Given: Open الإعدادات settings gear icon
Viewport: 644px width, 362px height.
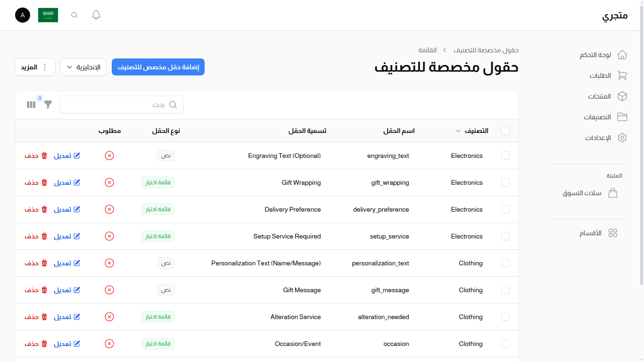Looking at the screenshot, I should click(x=622, y=138).
